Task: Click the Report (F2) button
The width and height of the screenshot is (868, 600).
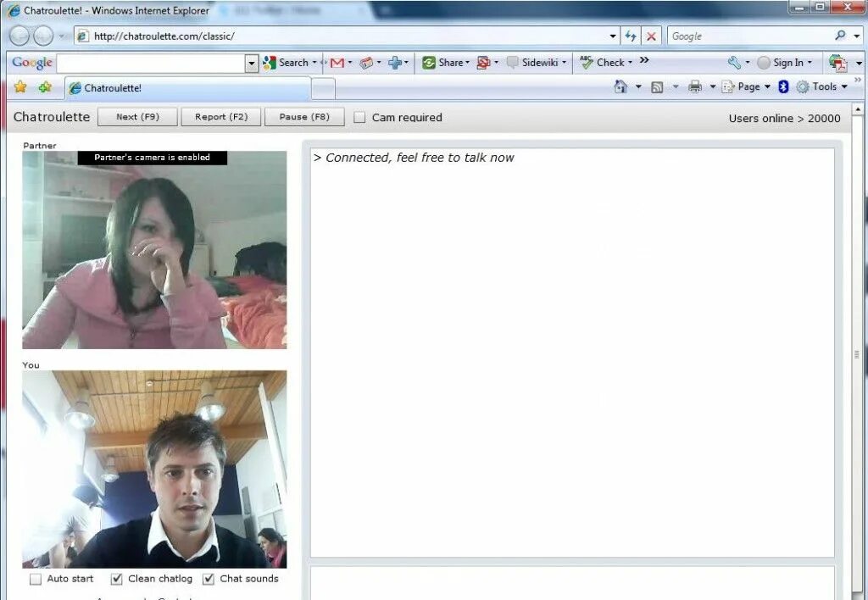Action: [221, 117]
